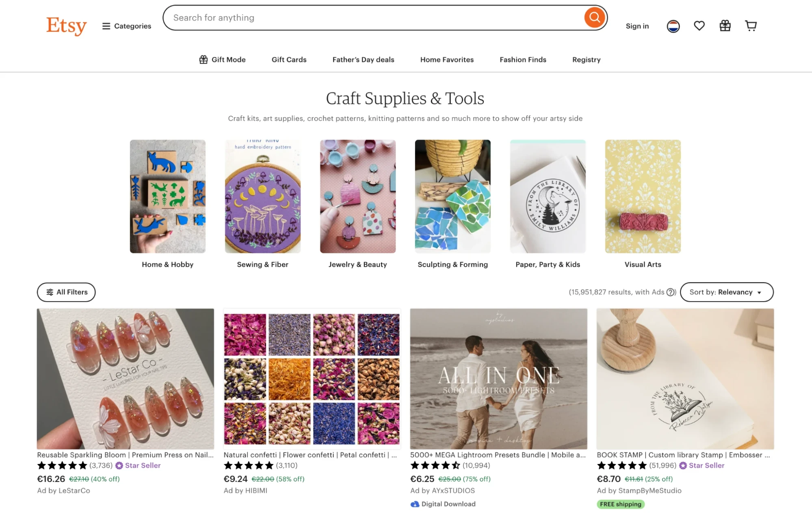
Task: Expand the Categories menu
Action: coord(126,26)
